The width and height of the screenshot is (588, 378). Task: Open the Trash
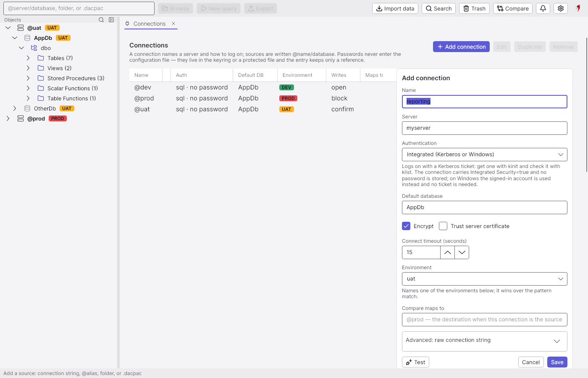pos(474,8)
